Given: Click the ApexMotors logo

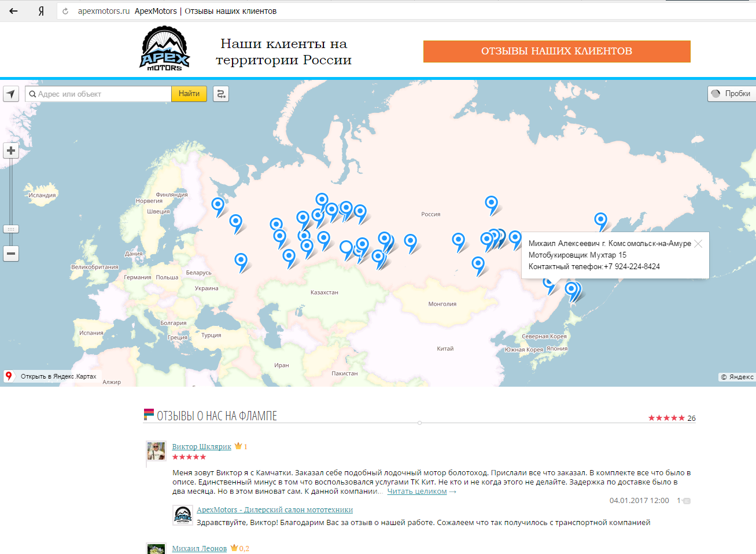Looking at the screenshot, I should pos(165,49).
